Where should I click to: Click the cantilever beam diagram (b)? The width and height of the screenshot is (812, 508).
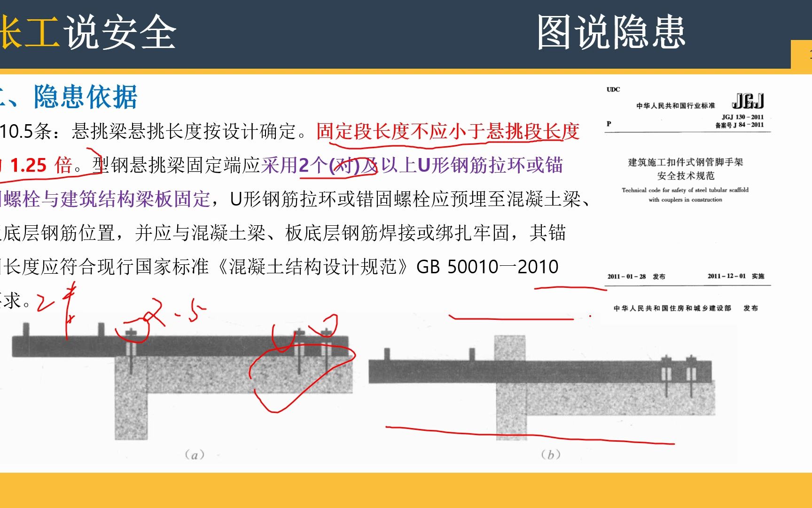[542, 388]
